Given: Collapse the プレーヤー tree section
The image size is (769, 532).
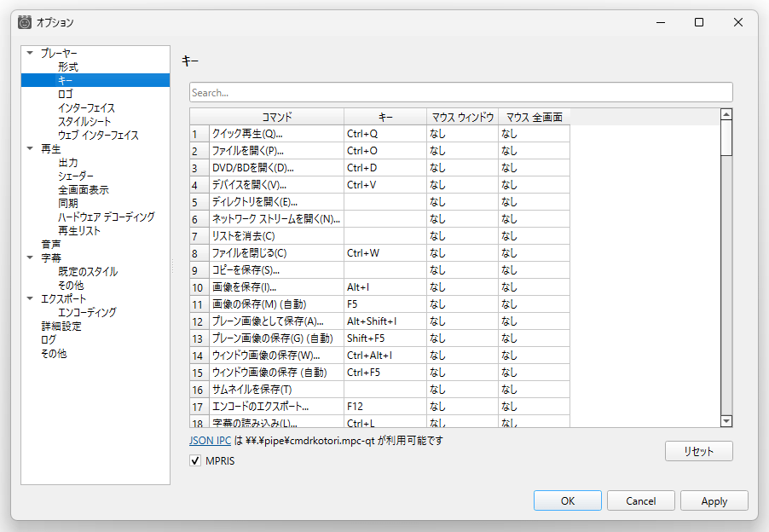Looking at the screenshot, I should click(30, 53).
